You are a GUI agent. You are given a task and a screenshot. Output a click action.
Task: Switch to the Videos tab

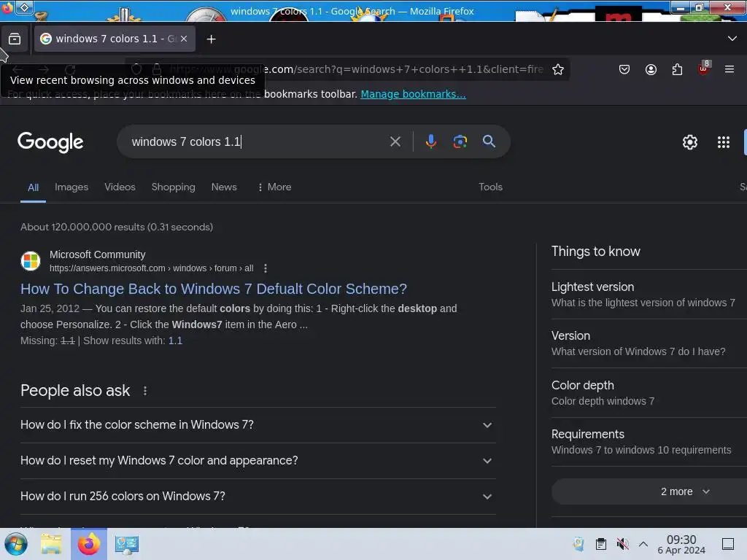120,187
